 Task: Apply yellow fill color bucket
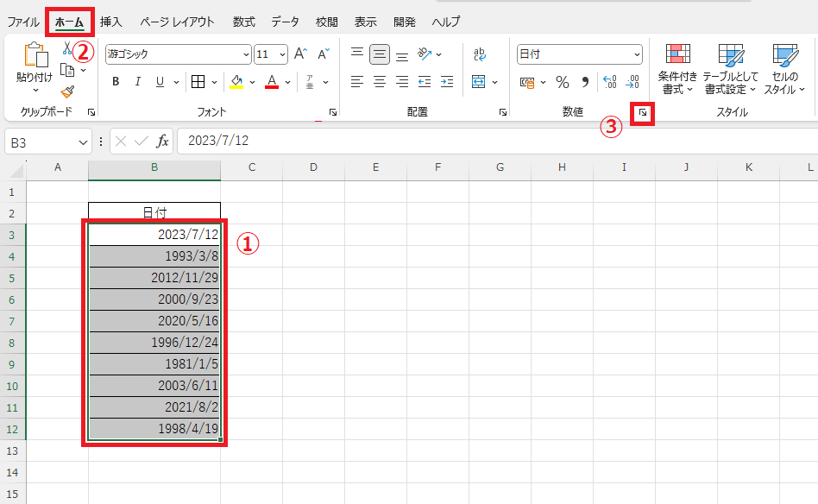(236, 82)
